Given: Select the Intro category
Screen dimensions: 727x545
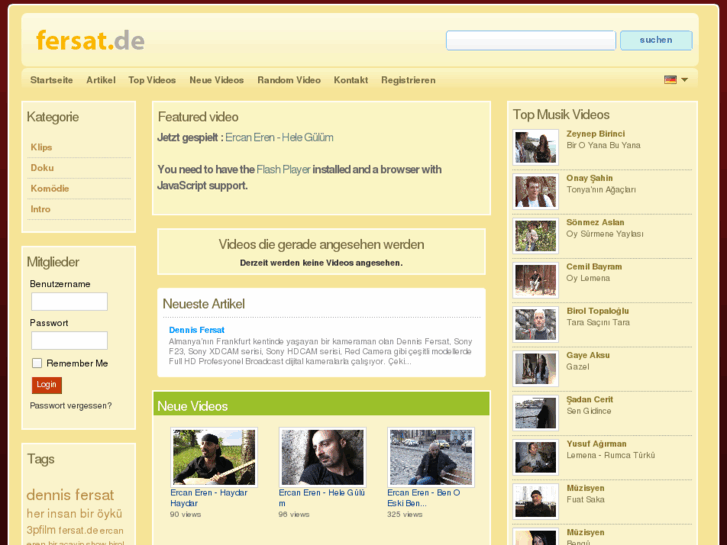Looking at the screenshot, I should 40,209.
